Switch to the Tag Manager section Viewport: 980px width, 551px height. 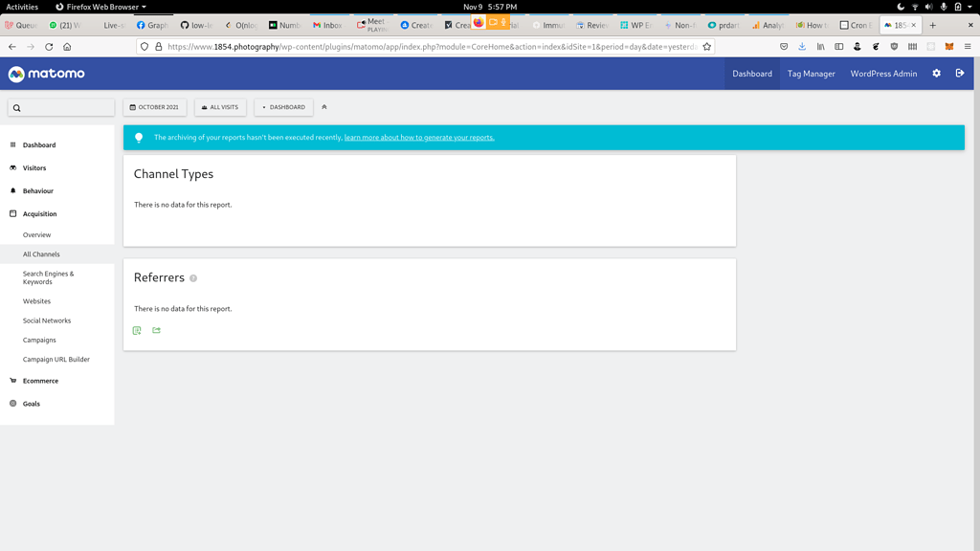[x=811, y=73]
